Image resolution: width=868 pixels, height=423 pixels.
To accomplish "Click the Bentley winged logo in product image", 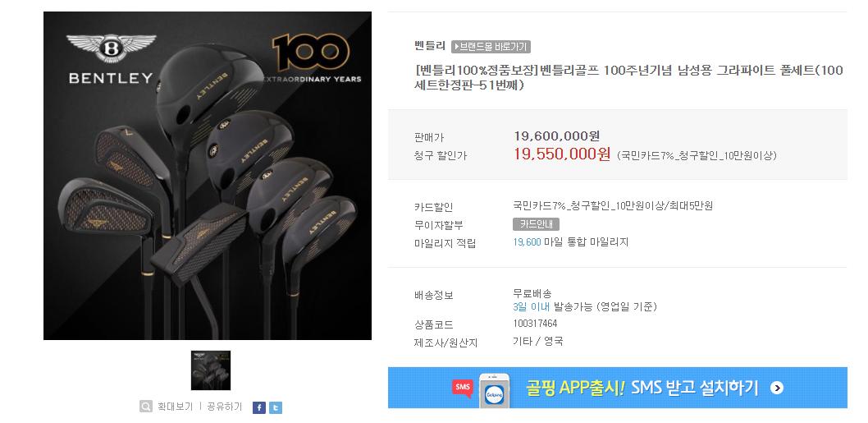I will (112, 48).
